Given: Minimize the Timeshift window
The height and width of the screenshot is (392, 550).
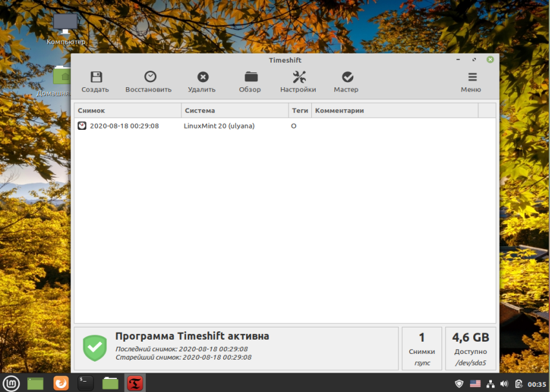Looking at the screenshot, I should [x=458, y=59].
